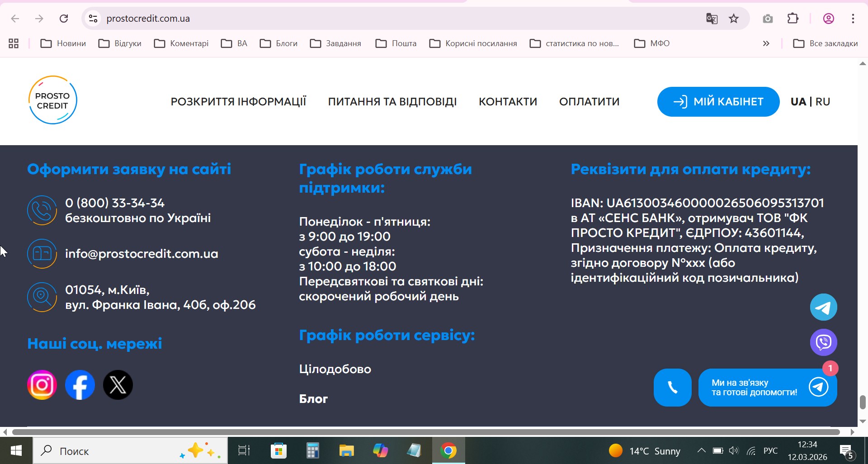Image resolution: width=868 pixels, height=464 pixels.
Task: Go to the ОПЛАТИТИ page
Action: tap(589, 102)
